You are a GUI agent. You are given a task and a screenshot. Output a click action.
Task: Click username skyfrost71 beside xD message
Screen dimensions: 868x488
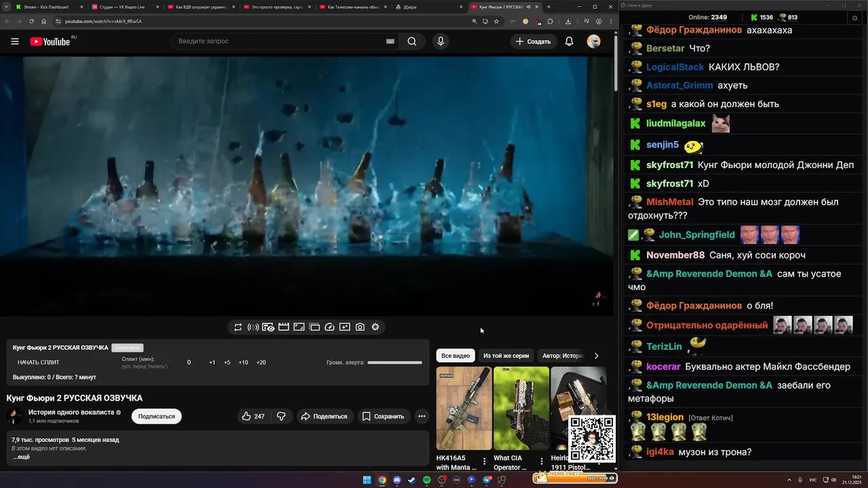[670, 184]
